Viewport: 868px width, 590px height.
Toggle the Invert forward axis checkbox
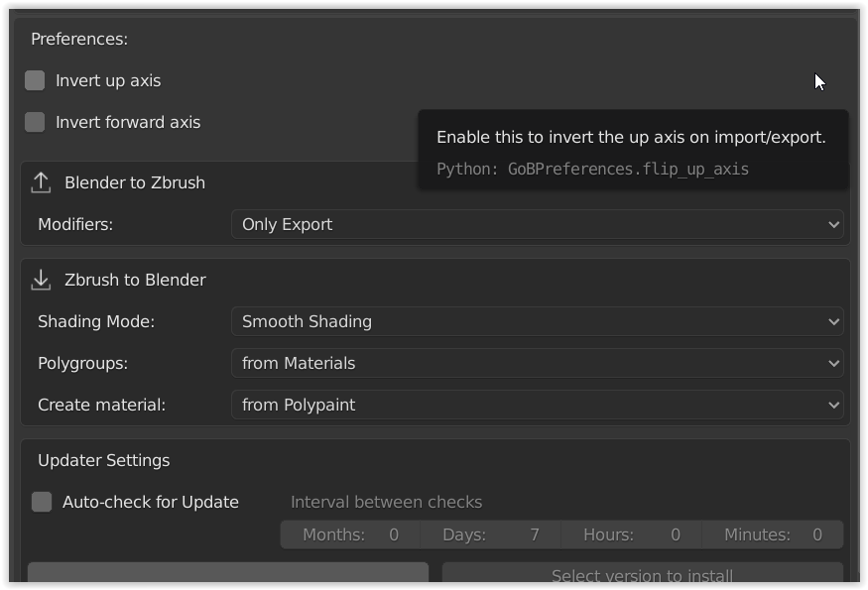pyautogui.click(x=35, y=122)
